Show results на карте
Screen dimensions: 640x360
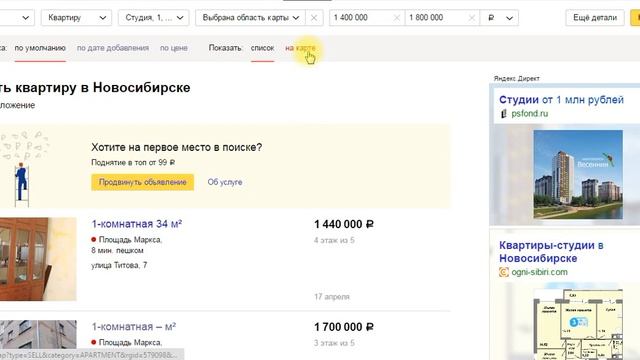pos(300,48)
